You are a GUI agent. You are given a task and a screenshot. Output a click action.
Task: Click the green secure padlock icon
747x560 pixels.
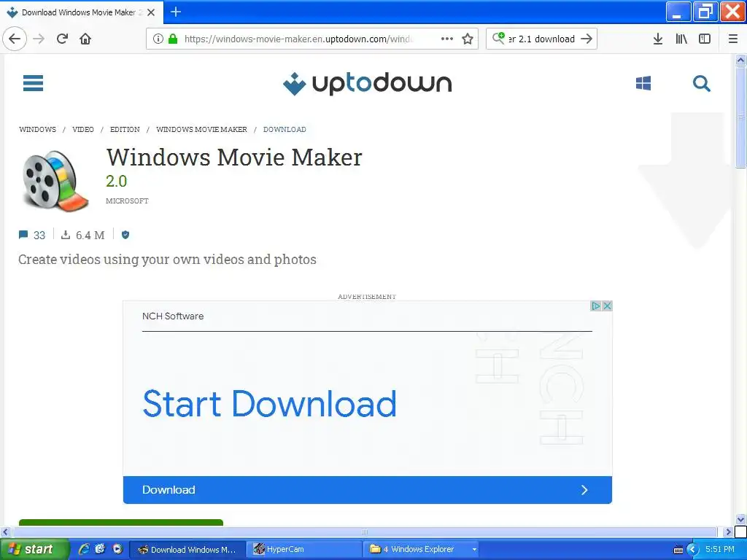point(173,39)
